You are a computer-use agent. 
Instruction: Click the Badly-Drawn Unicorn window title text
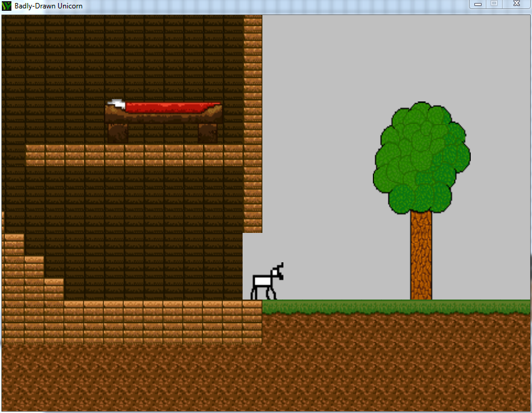[49, 6]
